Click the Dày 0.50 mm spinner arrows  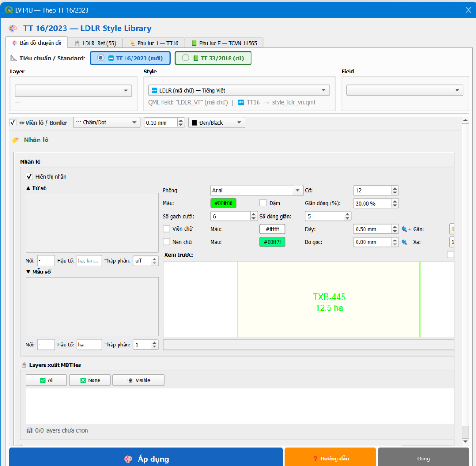[x=395, y=229]
